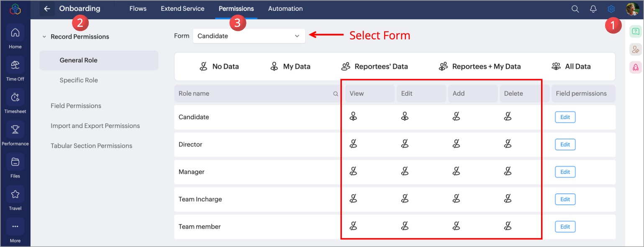Open the Travel star icon
The width and height of the screenshot is (644, 247).
pyautogui.click(x=15, y=194)
